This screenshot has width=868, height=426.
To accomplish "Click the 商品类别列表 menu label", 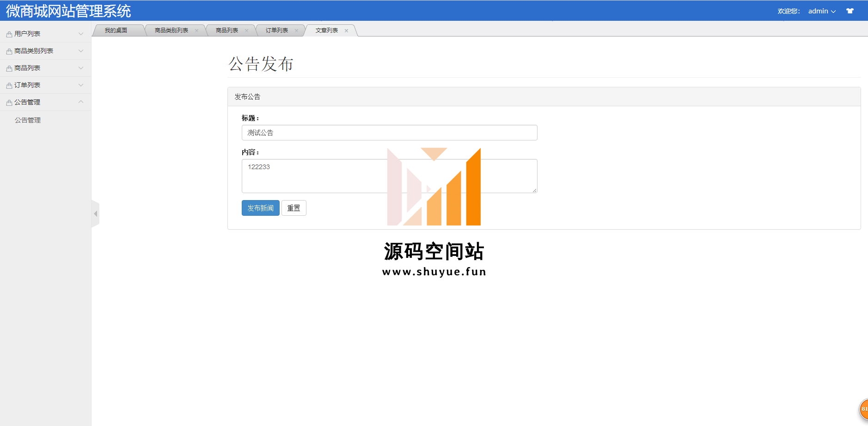I will 34,51.
